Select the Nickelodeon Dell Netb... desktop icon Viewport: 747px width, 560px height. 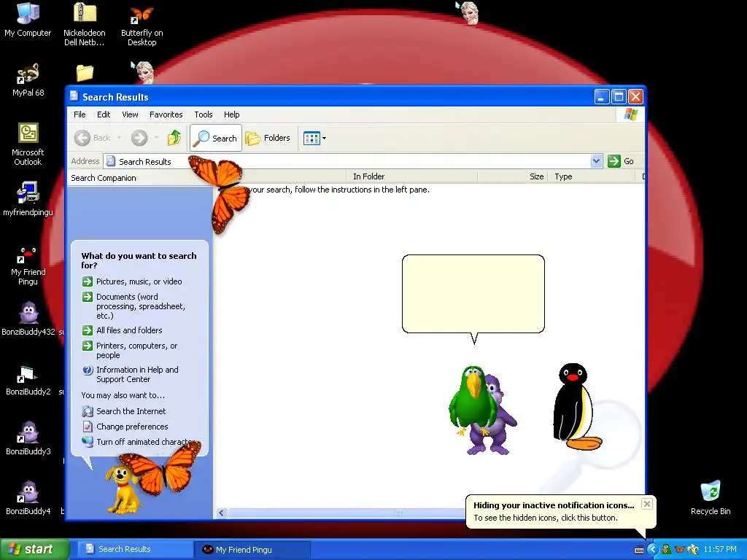pos(85,24)
